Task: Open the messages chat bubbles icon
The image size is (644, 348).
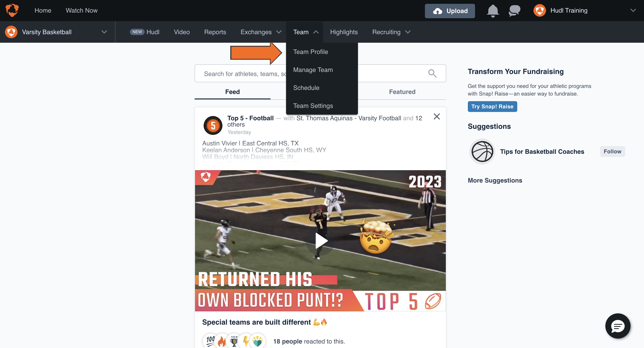Action: [x=514, y=11]
